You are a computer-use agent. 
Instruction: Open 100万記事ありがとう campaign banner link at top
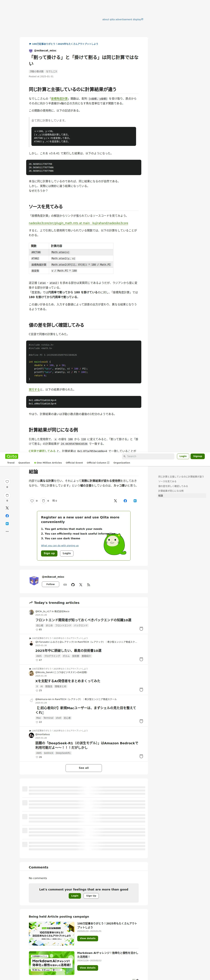pos(65,44)
